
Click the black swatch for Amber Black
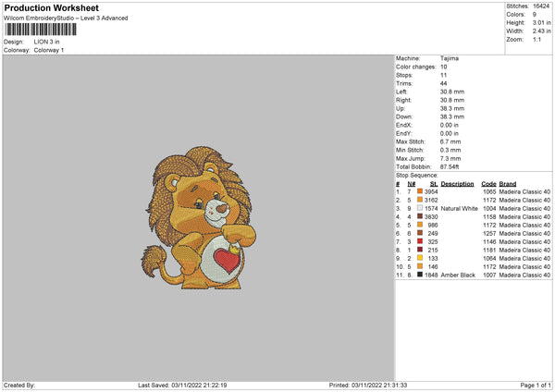(420, 275)
